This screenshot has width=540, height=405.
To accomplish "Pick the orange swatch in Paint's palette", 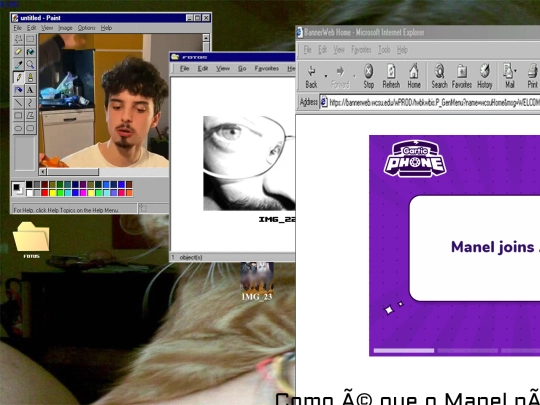I will point(129,193).
